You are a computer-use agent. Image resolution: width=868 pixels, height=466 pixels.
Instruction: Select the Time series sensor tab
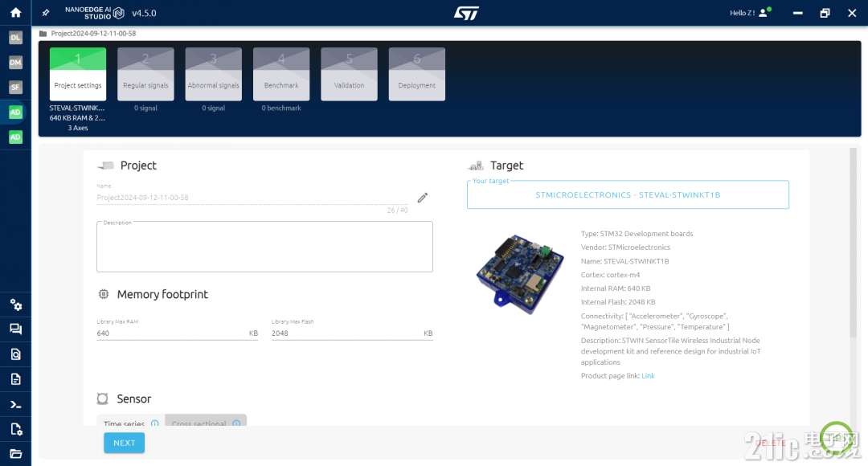click(x=131, y=421)
